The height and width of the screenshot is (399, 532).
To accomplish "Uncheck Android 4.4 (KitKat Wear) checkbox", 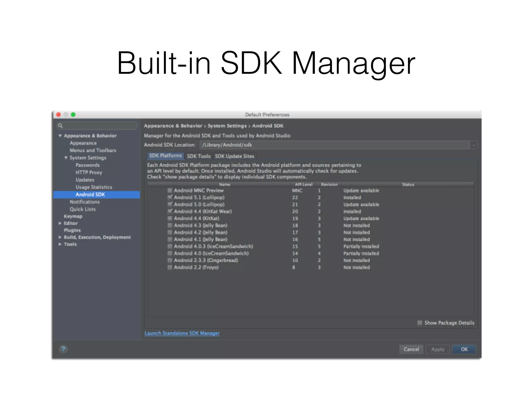I will [x=170, y=211].
